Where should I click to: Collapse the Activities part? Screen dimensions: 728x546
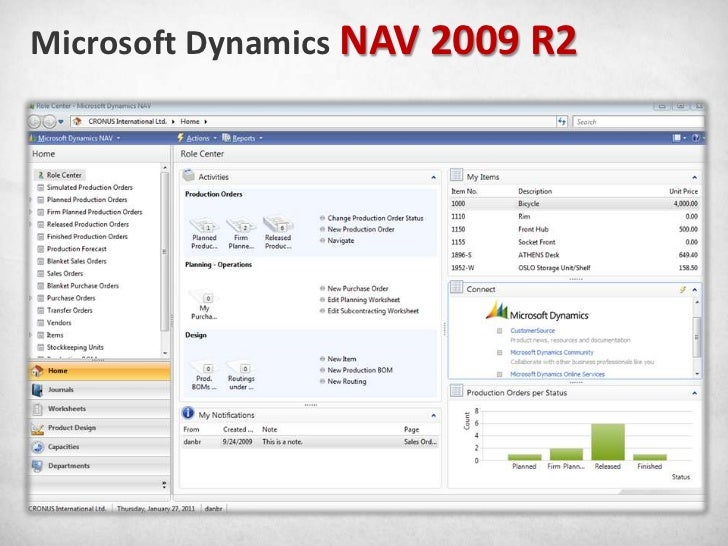[434, 177]
